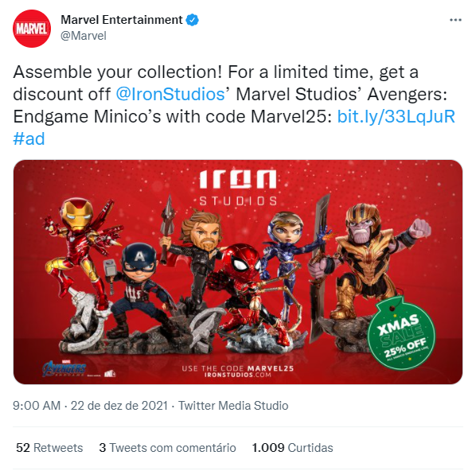Click the @Marvel handle
Screen dimensions: 476x471
click(x=84, y=36)
